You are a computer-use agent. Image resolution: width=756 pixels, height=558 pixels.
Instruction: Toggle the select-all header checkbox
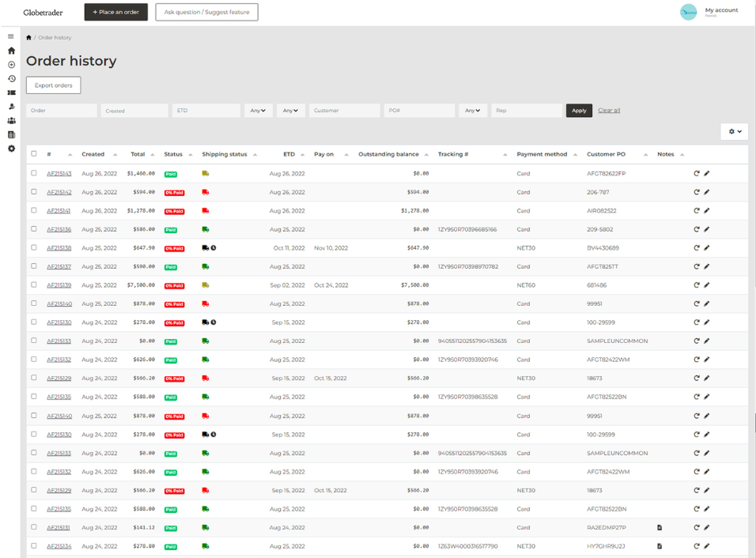(34, 153)
